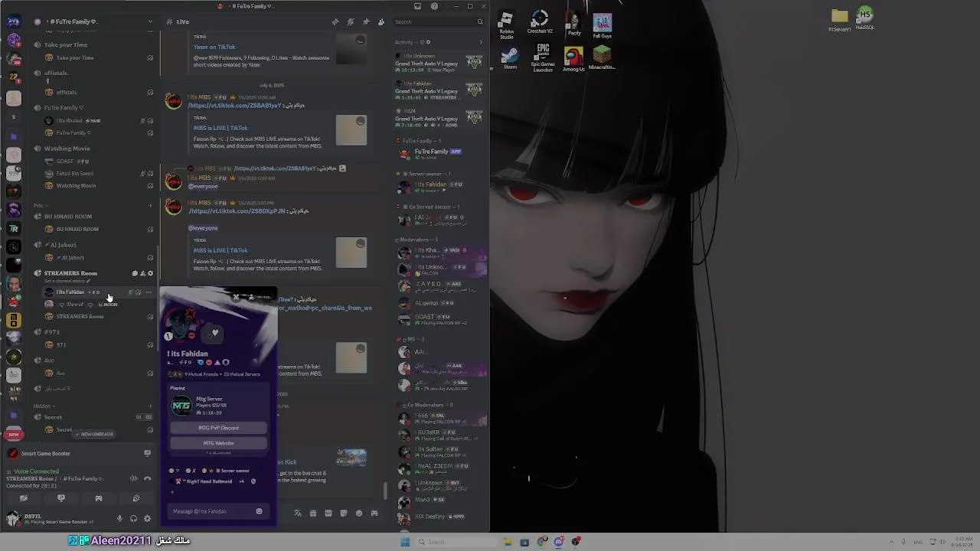Viewport: 980px width, 551px height.
Task: Toggle the camera in the voice panel
Action: (x=24, y=498)
